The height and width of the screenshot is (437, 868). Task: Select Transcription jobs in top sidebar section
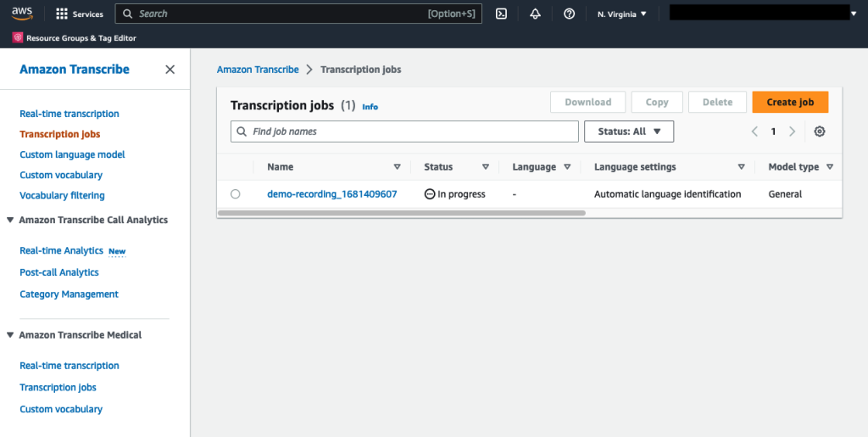pos(60,134)
